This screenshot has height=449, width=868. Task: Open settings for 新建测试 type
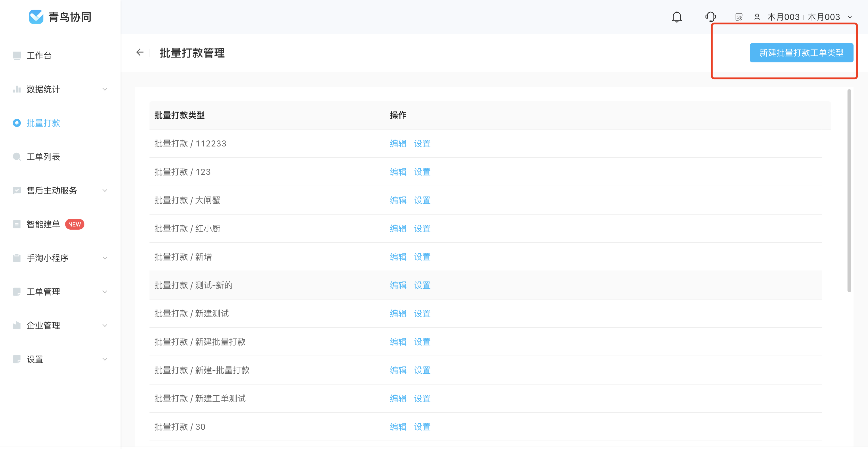422,313
